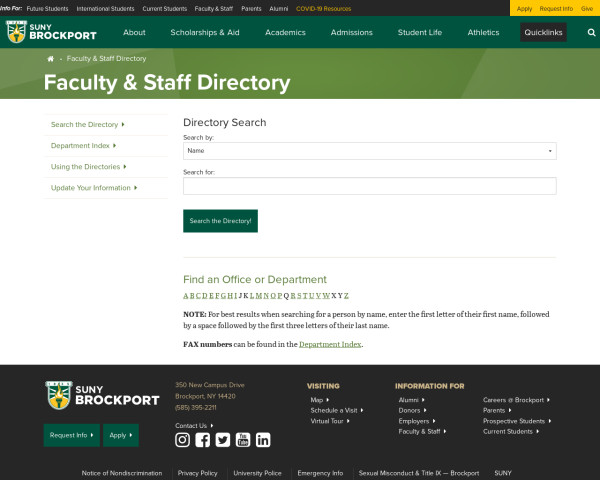This screenshot has width=600, height=480.
Task: Open footer Donors link
Action: pyautogui.click(x=412, y=410)
